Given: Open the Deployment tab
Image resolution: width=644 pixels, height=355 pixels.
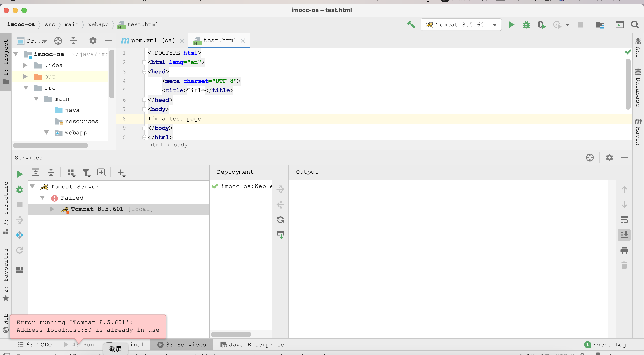Looking at the screenshot, I should 235,172.
